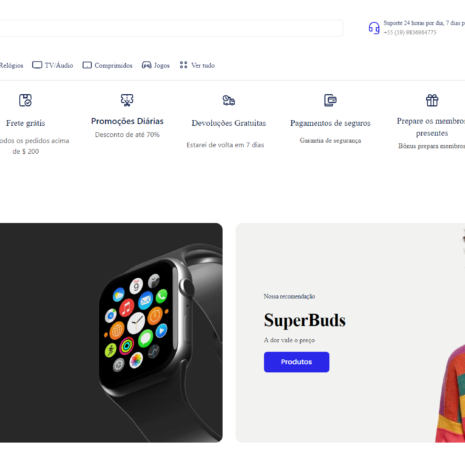Open the Relógios category
This screenshot has width=465, height=465.
(x=11, y=65)
